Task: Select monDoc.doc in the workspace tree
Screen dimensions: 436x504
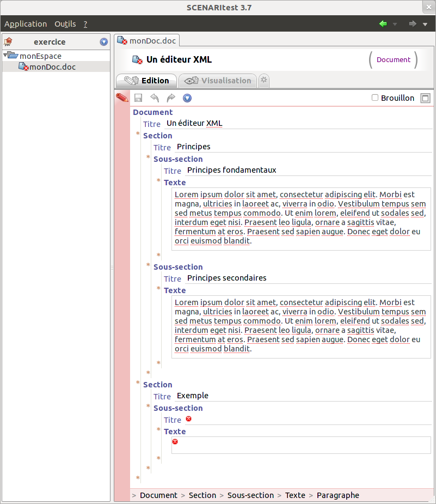Action: click(x=53, y=67)
